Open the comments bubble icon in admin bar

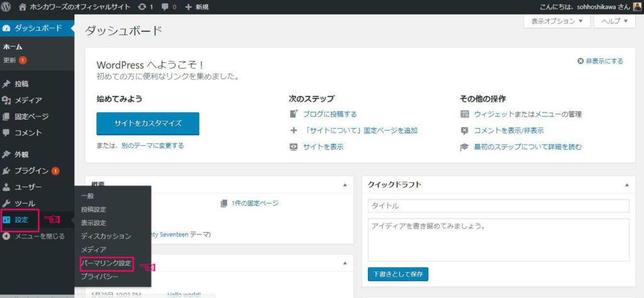pyautogui.click(x=165, y=7)
